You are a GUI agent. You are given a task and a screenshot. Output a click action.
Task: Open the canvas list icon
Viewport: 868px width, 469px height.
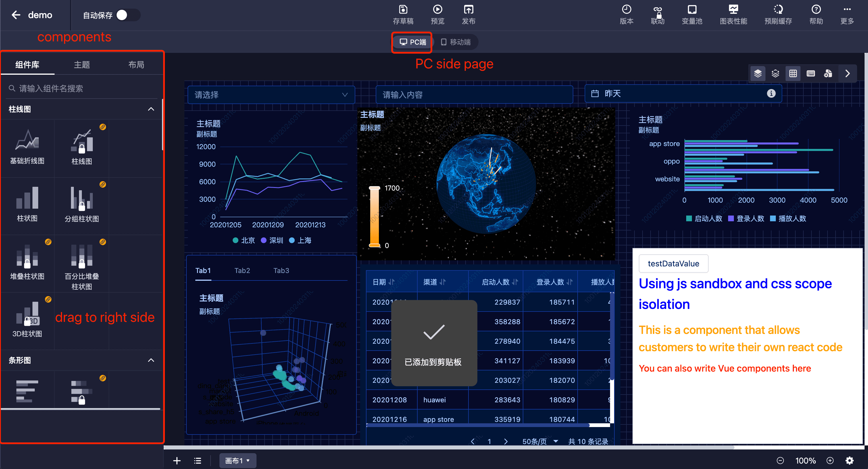[197, 461]
